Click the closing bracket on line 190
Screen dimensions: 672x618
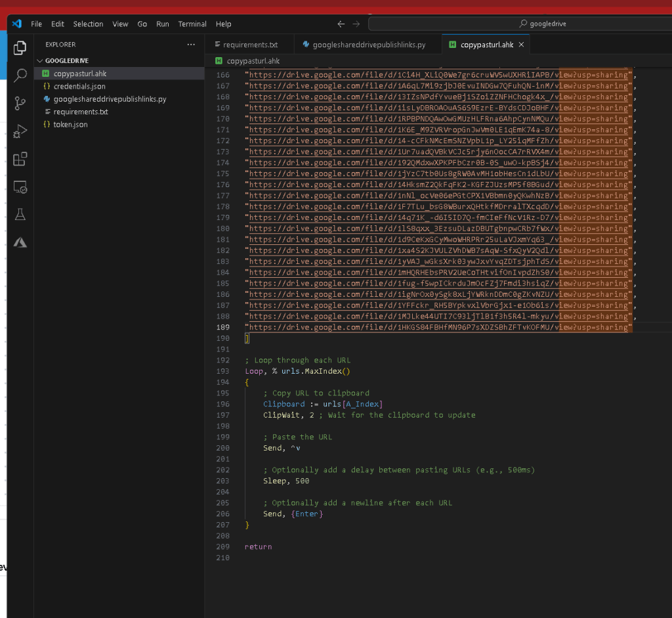coord(247,338)
